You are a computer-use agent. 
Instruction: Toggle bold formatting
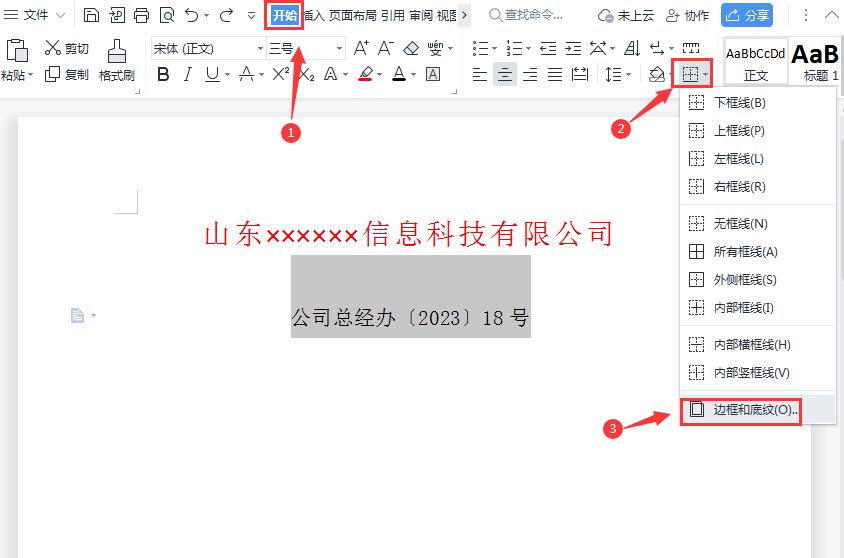163,74
